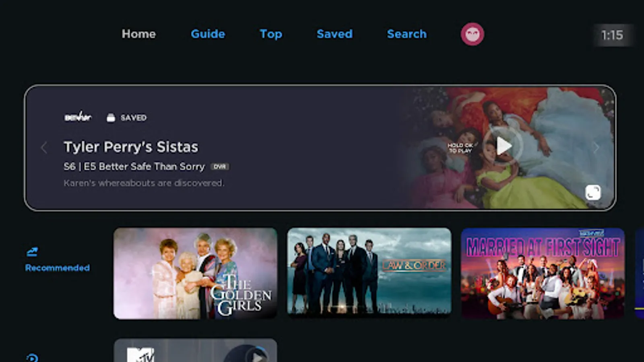Click the SAVED lock icon on banner

point(111,117)
